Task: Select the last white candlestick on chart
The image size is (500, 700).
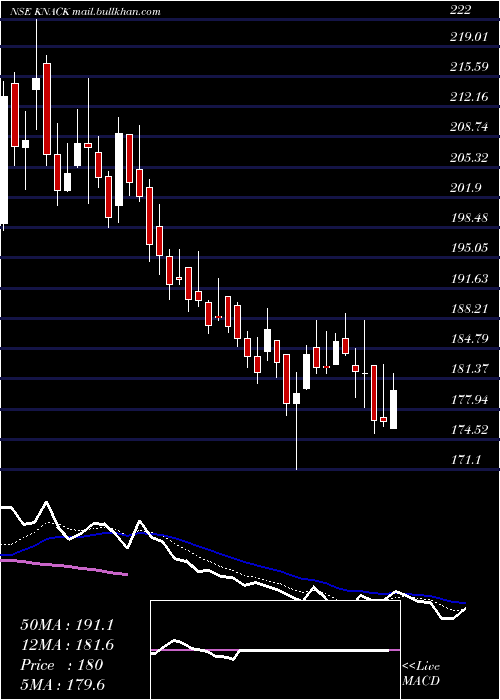Action: tap(393, 409)
